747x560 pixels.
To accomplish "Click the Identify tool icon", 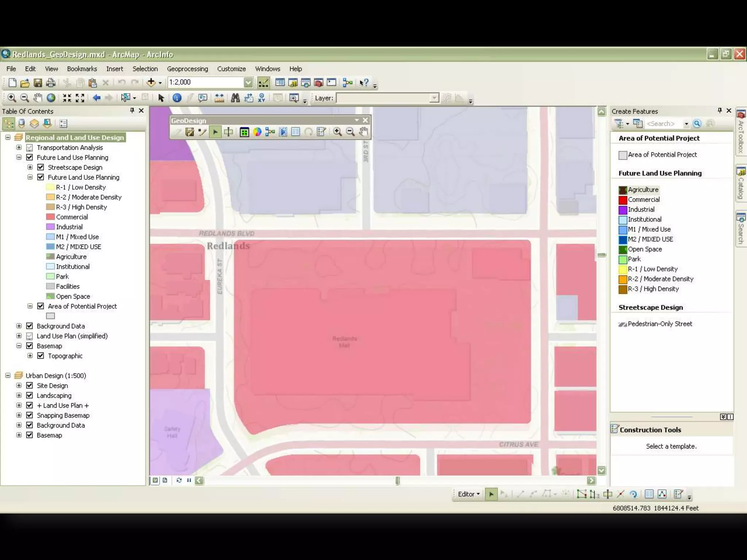I will [x=177, y=98].
